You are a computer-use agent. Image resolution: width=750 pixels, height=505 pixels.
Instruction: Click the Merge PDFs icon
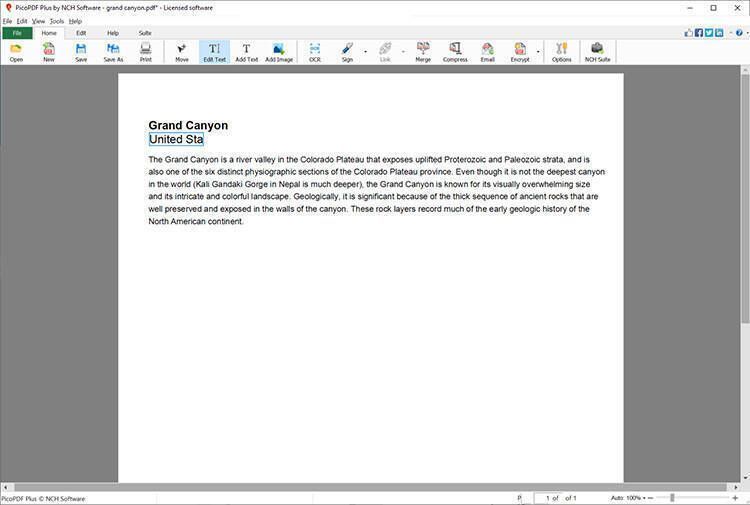[423, 52]
